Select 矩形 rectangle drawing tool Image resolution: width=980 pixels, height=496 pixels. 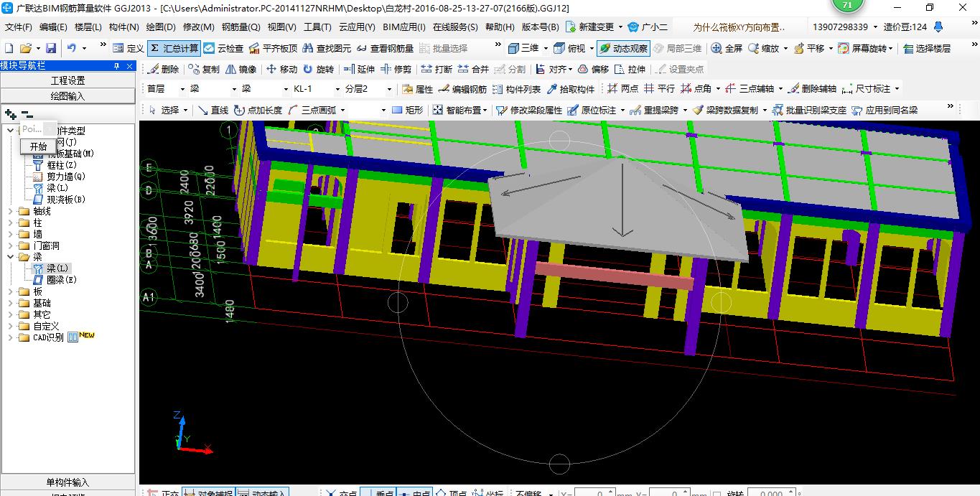tap(407, 110)
